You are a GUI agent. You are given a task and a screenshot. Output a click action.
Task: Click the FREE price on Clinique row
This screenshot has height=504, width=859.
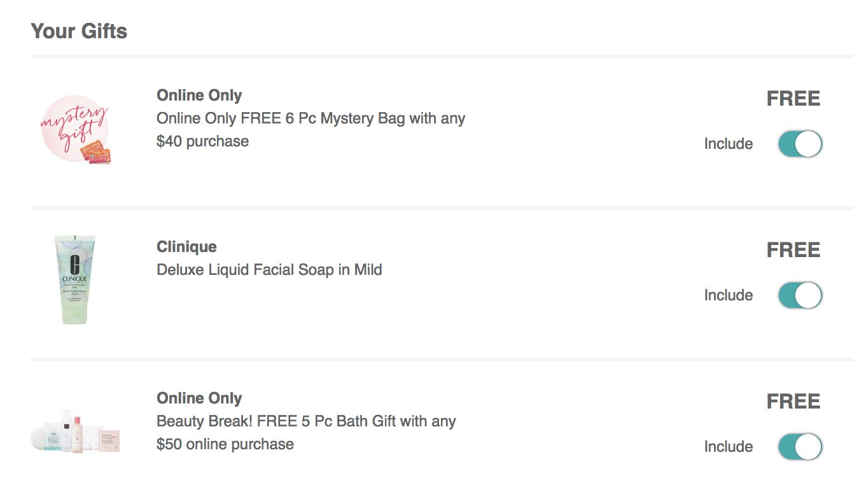click(x=793, y=250)
